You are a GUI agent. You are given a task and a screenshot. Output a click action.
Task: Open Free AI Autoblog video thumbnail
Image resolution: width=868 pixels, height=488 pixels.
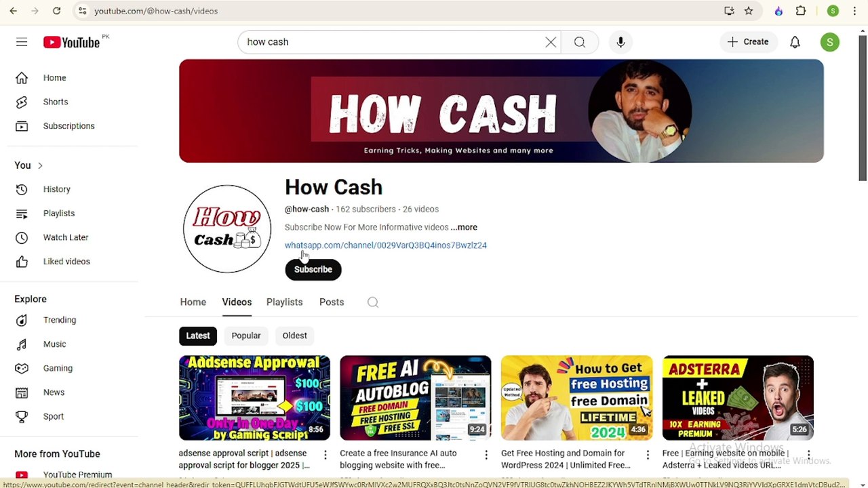pos(416,398)
